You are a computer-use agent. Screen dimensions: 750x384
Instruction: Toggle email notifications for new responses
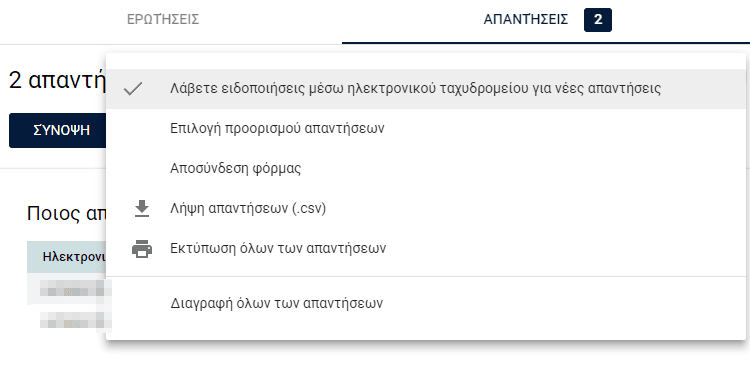click(426, 88)
